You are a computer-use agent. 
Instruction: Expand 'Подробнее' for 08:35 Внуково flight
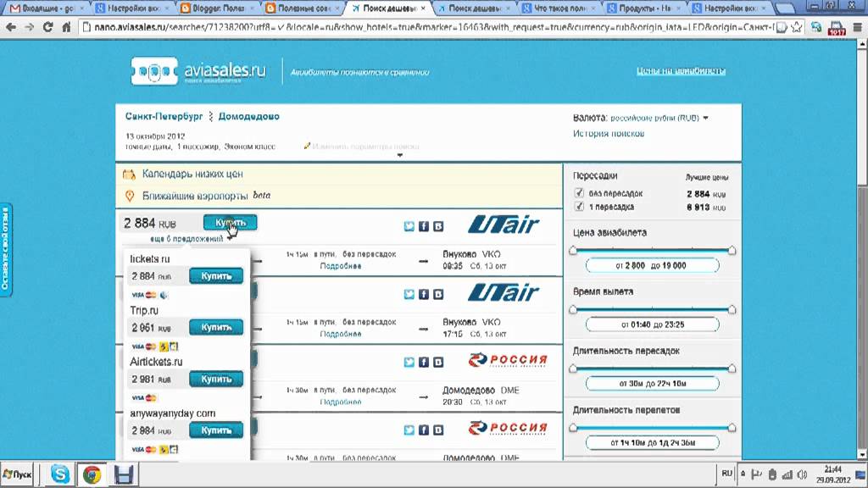[341, 266]
